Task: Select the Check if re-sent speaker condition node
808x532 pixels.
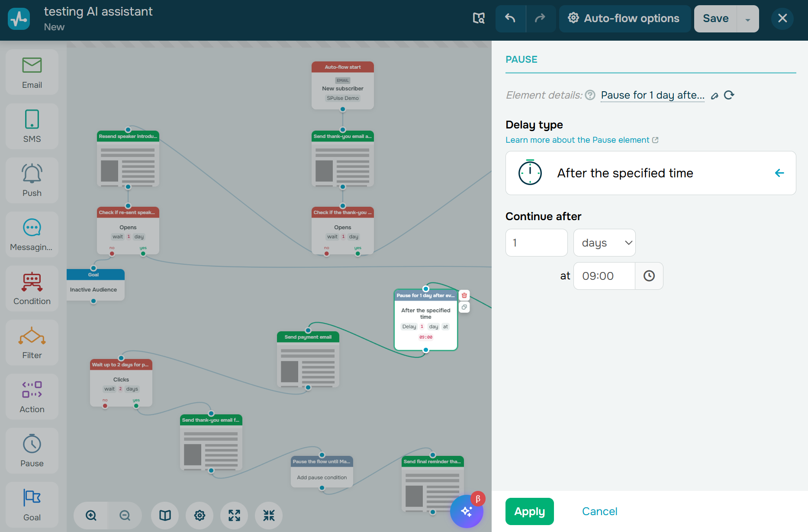Action: (128, 231)
